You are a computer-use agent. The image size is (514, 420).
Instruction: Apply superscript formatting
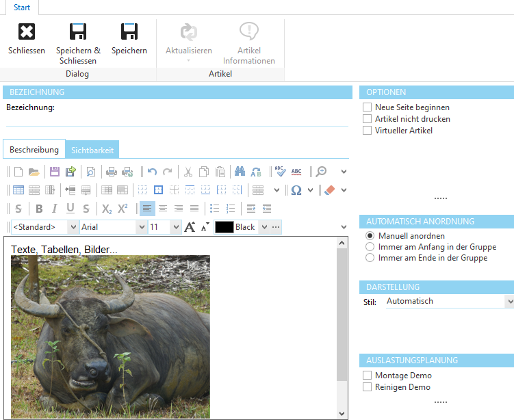[123, 209]
